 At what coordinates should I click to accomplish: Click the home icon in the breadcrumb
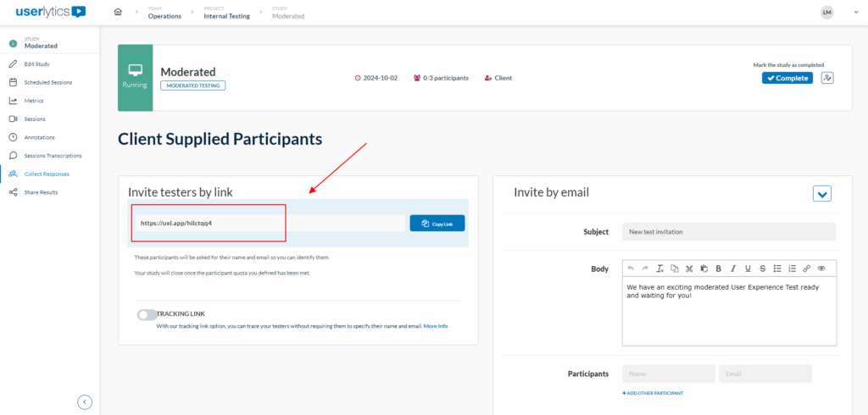(118, 12)
